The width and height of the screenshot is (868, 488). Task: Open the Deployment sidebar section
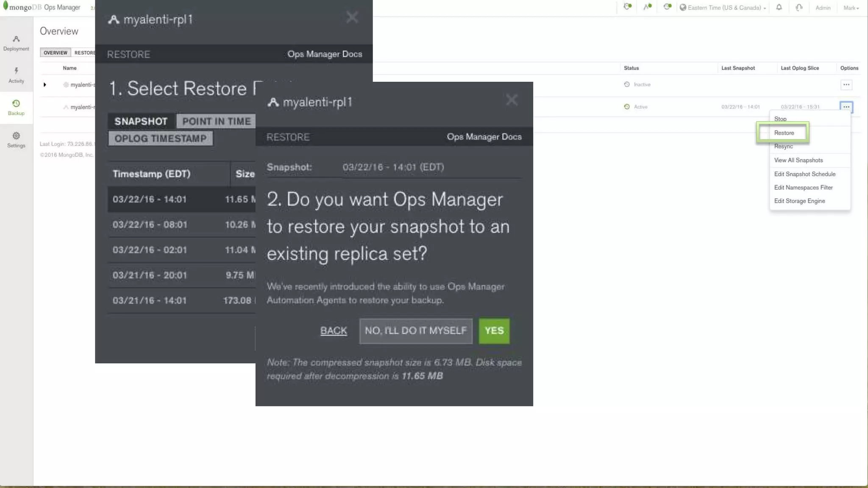coord(16,43)
